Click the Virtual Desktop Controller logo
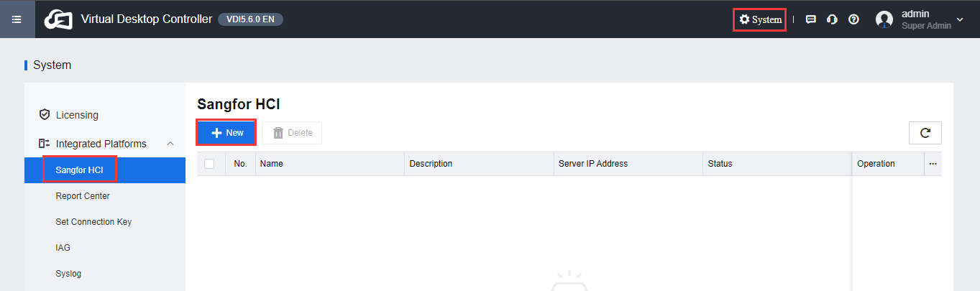The image size is (980, 291). 58,19
